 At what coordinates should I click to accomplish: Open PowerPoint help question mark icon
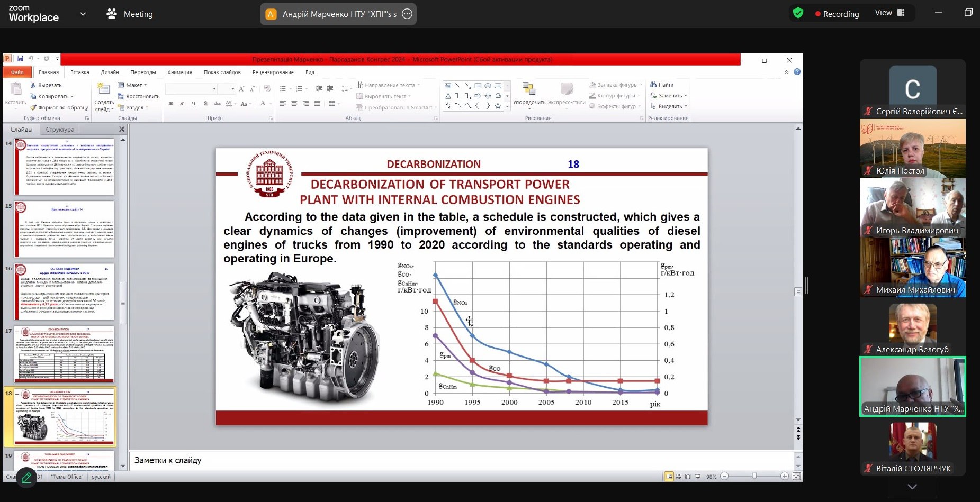(797, 72)
